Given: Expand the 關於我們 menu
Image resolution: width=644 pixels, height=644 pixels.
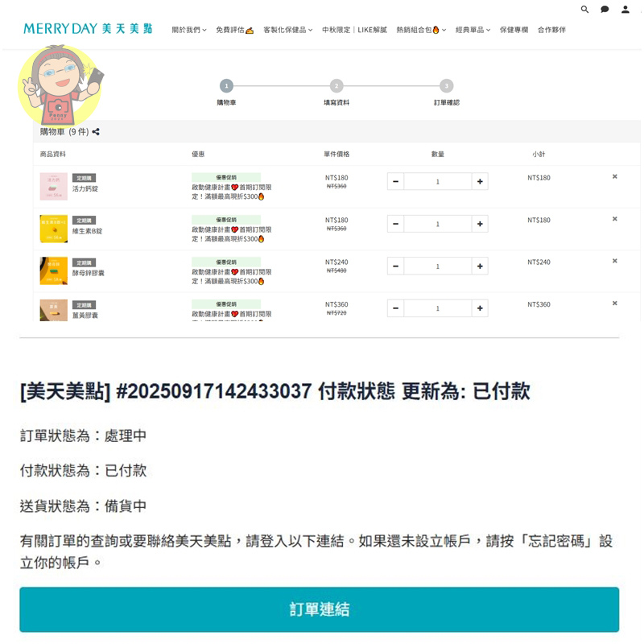Looking at the screenshot, I should [x=189, y=30].
